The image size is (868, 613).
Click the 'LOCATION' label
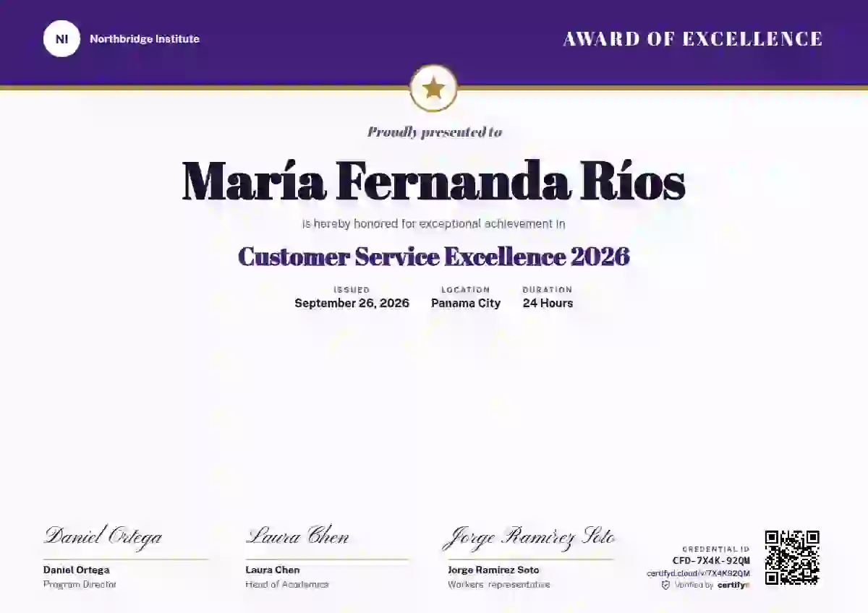click(466, 290)
